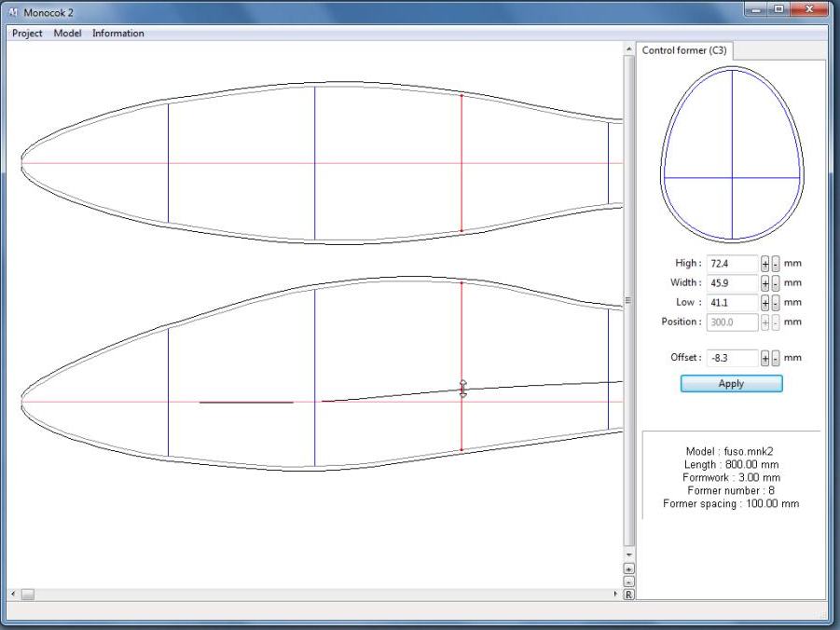
Task: Maximize the Monocok 2 window
Action: [x=779, y=9]
